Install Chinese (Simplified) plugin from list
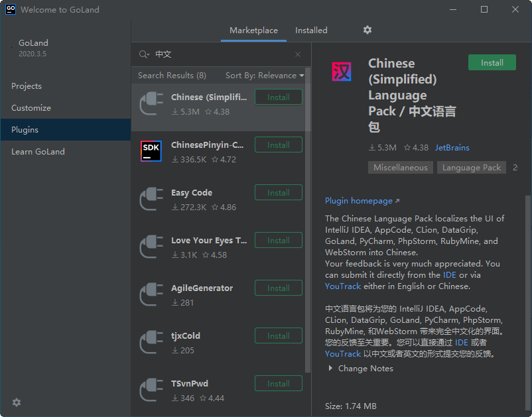Screen dimensions: 532x417 tap(279, 97)
